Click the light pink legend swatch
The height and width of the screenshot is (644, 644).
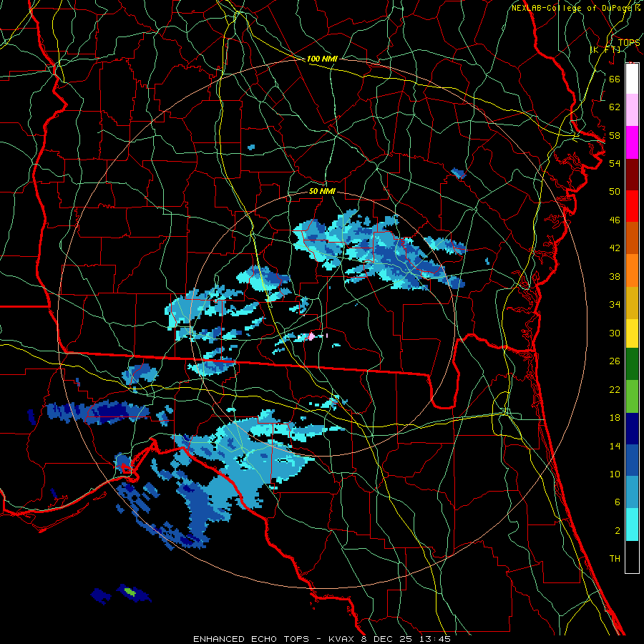632,109
